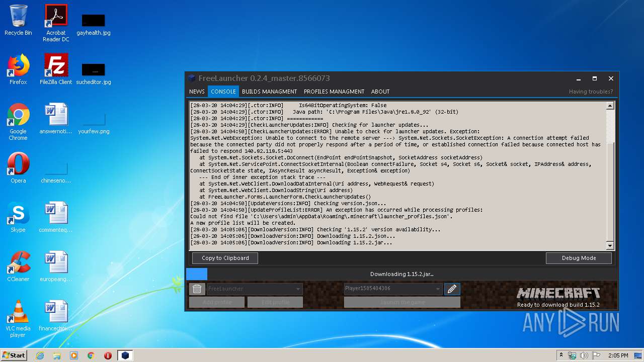This screenshot has height=362, width=644.
Task: Open the Windows Start menu
Action: [x=14, y=355]
